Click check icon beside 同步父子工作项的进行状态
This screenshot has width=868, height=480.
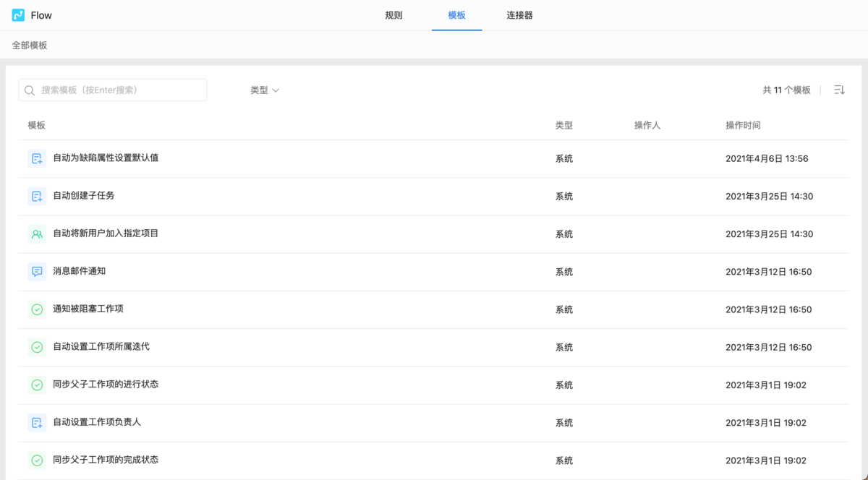(x=37, y=385)
